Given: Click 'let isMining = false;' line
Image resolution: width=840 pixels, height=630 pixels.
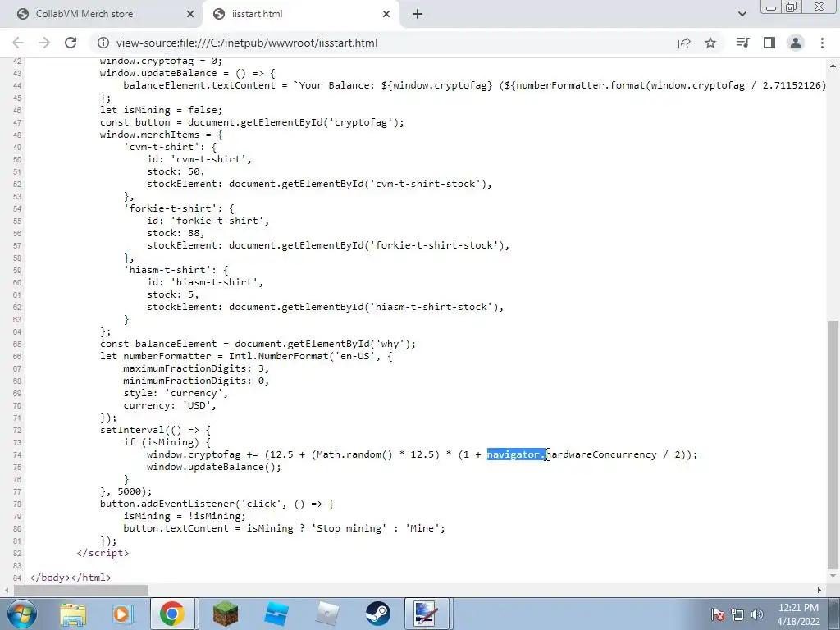Looking at the screenshot, I should click(162, 110).
